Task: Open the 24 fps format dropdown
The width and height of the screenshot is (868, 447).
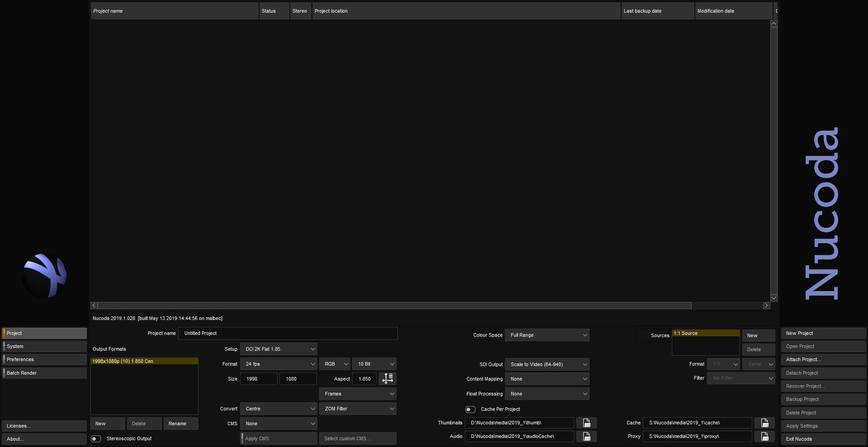Action: 278,364
